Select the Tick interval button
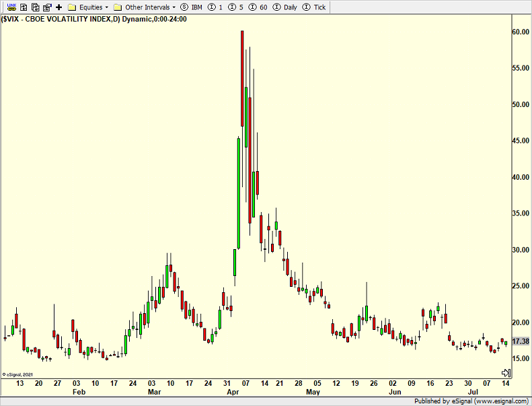The image size is (532, 406). click(314, 7)
